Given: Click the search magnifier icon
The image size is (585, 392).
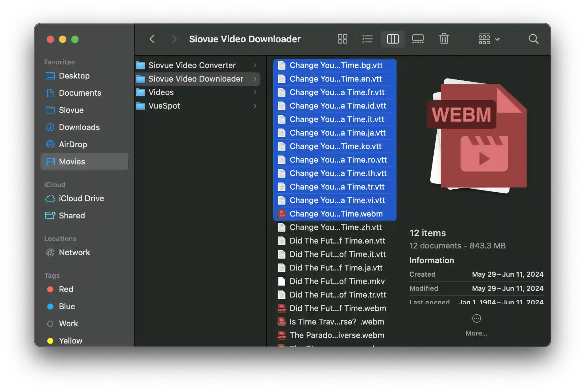Looking at the screenshot, I should 533,39.
